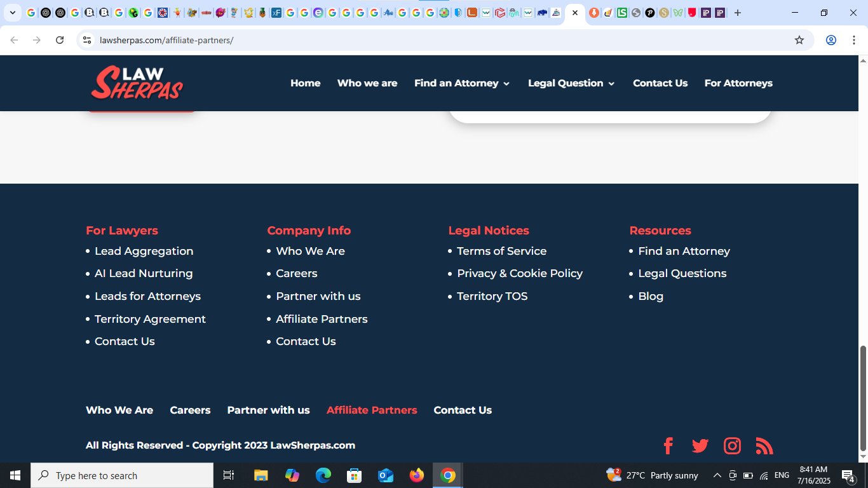Viewport: 868px width, 488px height.
Task: Open the AI Lead Nurturing link
Action: tap(144, 273)
